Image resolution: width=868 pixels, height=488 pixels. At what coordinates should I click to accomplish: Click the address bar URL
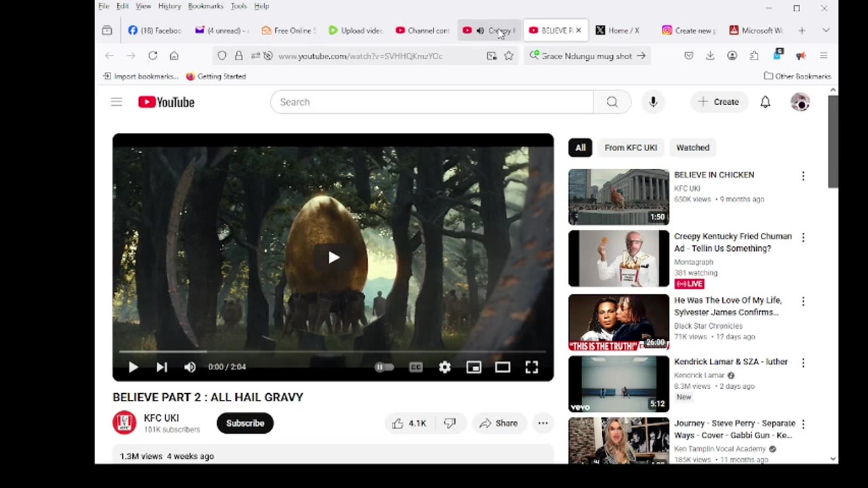(360, 56)
